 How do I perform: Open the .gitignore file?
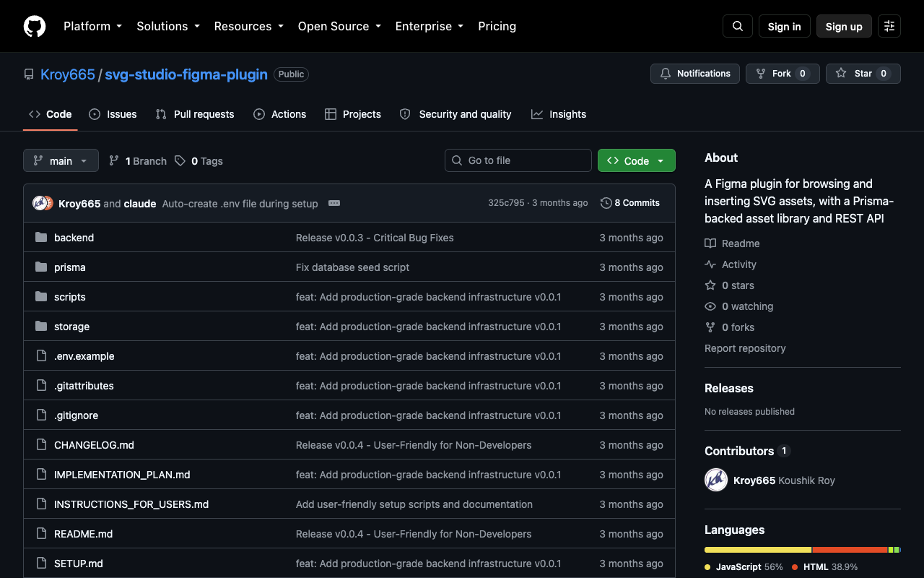[x=76, y=415]
